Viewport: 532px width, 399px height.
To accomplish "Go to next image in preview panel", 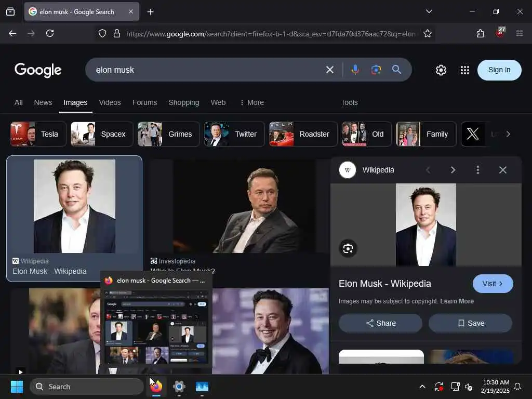I will 453,170.
